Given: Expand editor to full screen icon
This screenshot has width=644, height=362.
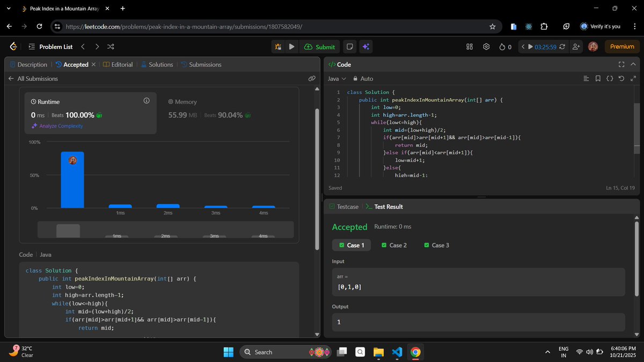Looking at the screenshot, I should (633, 78).
